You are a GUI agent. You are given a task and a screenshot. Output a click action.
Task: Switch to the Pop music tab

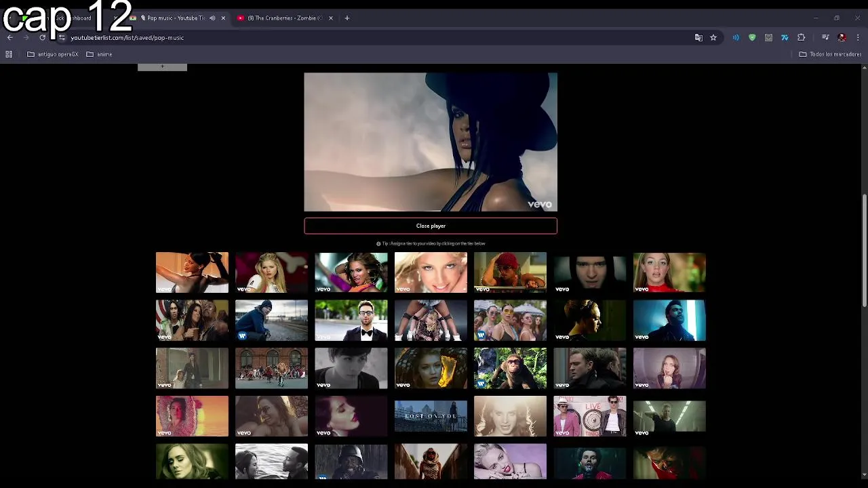[x=175, y=18]
